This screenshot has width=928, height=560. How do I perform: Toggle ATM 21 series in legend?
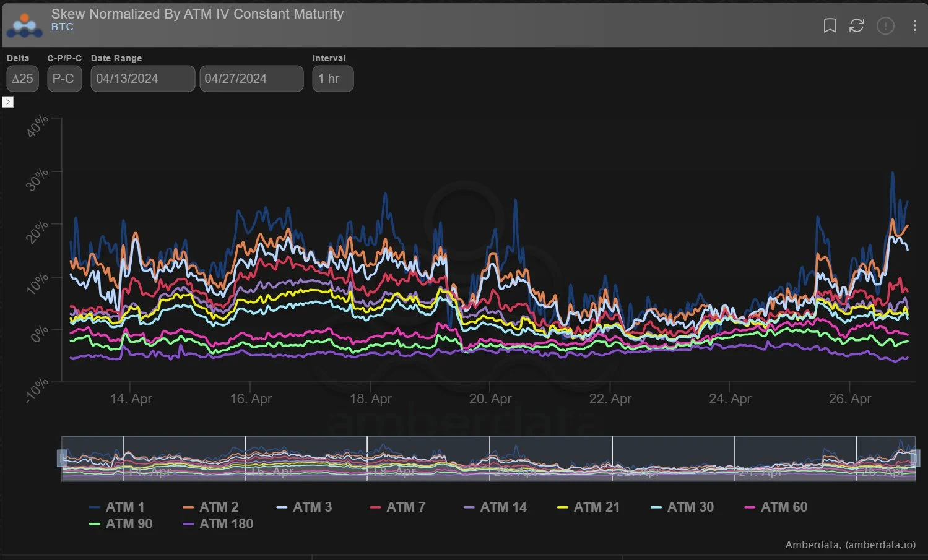tap(589, 507)
